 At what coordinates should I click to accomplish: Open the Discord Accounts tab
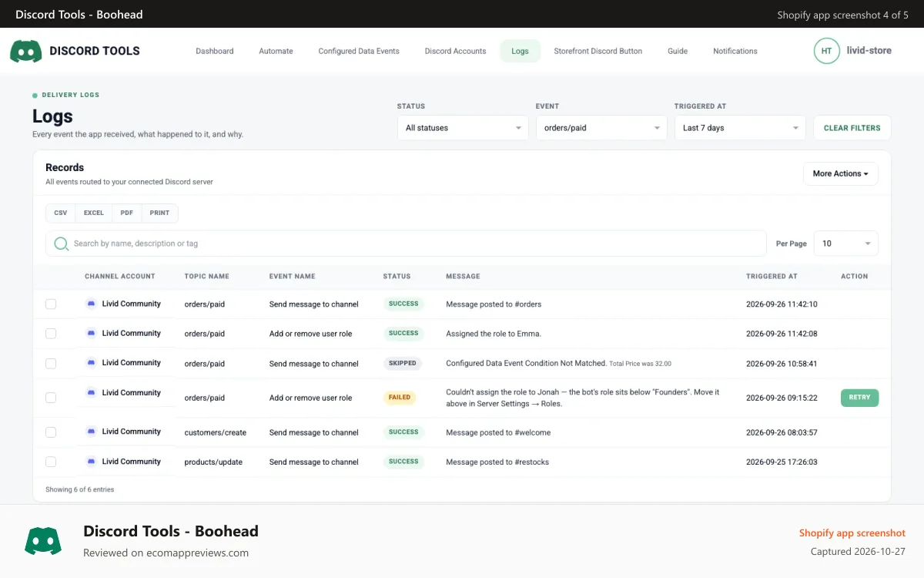coord(455,51)
